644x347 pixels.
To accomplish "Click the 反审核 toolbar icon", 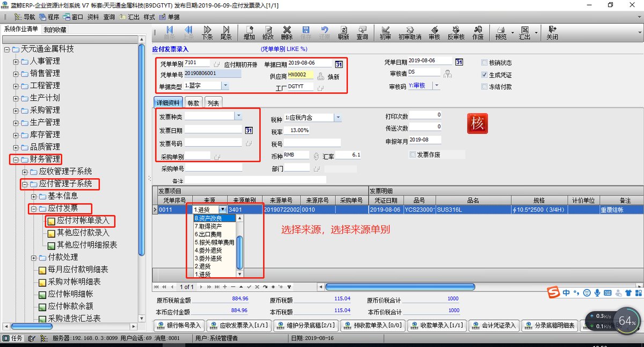I will pos(456,33).
